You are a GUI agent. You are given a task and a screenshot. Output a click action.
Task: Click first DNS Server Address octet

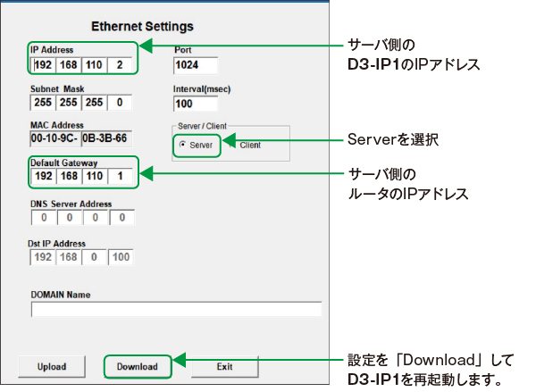pyautogui.click(x=43, y=217)
